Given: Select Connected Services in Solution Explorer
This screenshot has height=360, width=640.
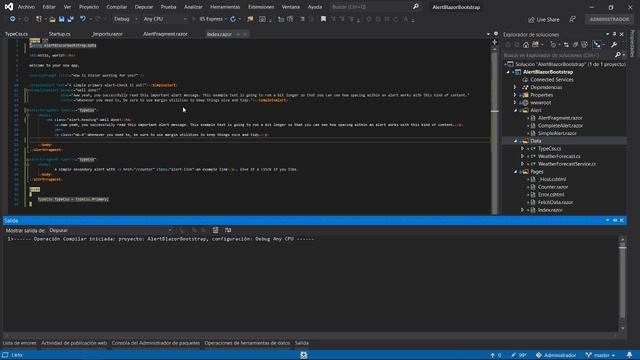Looking at the screenshot, I should 551,80.
